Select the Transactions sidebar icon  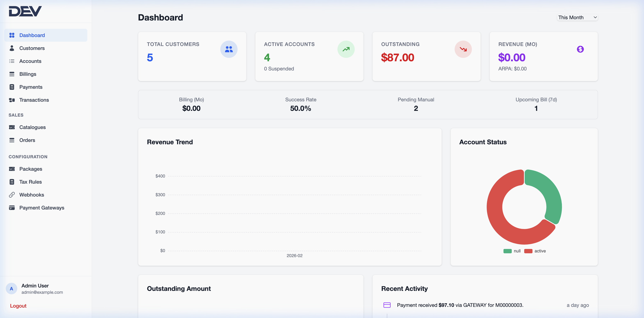(12, 100)
